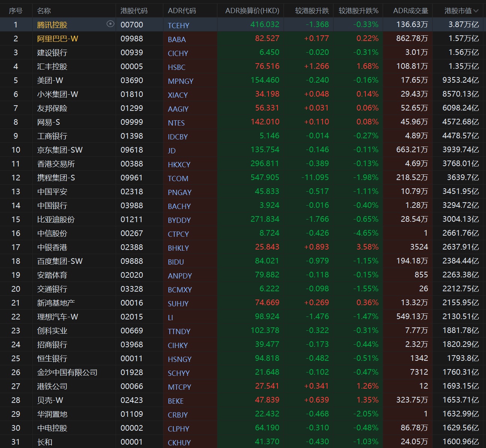Open the 理想汽车-W stock name
Viewport: 486px width, 448px height.
click(57, 317)
